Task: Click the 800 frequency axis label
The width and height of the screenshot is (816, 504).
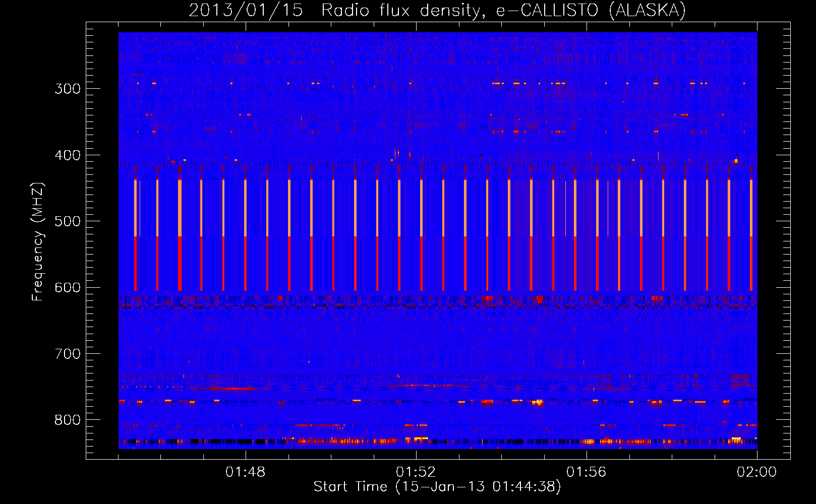Action: coord(68,420)
